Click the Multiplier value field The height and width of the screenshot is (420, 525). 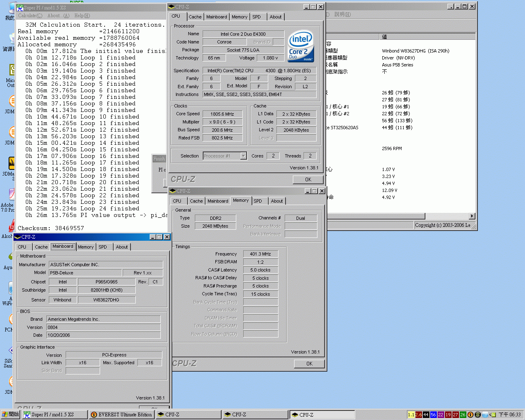222,122
